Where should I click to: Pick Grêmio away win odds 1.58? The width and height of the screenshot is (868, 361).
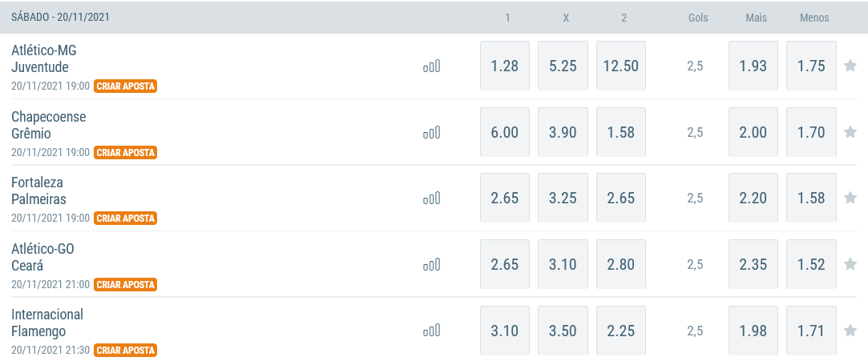[621, 132]
